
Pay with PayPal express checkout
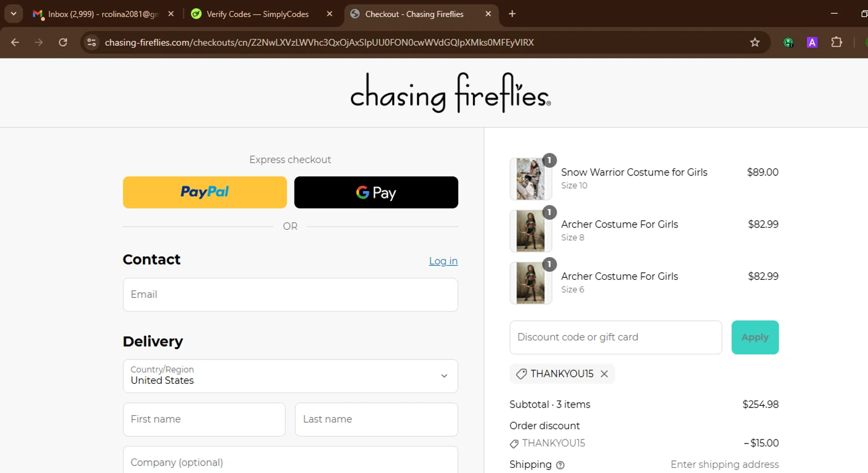click(x=205, y=192)
